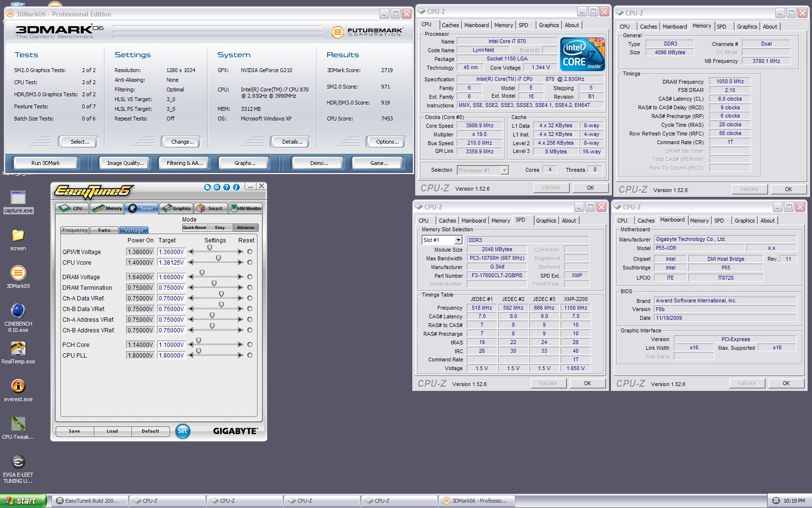Increase CPU PLL voltage with right arrow
Screen dimensions: 812x508
(240, 355)
